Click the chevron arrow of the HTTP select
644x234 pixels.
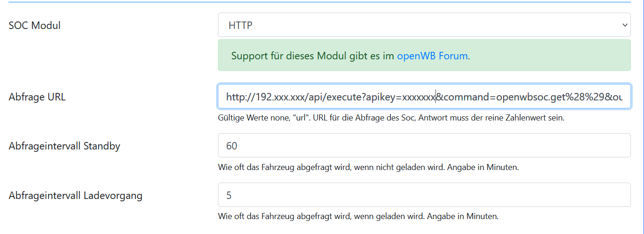[625, 25]
